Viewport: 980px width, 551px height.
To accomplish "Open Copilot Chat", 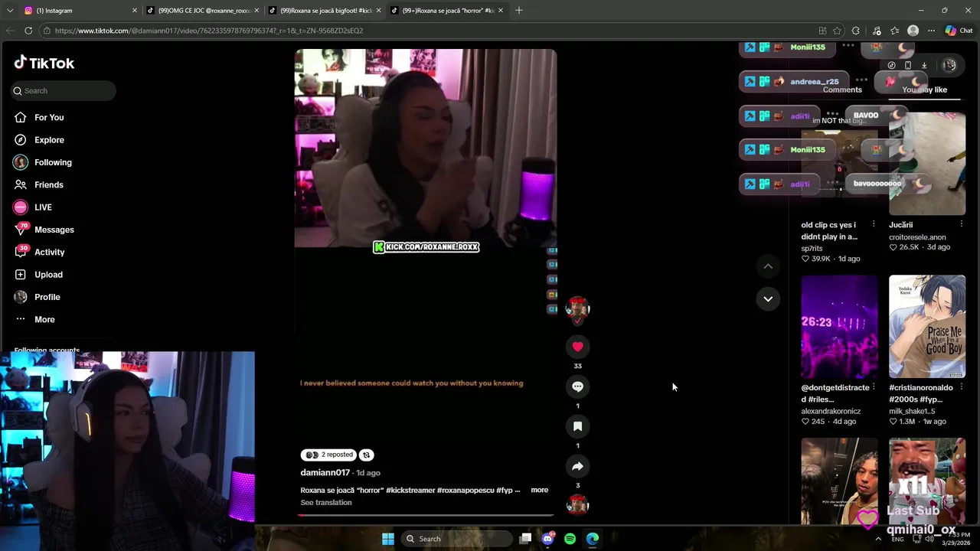I will [x=959, y=31].
